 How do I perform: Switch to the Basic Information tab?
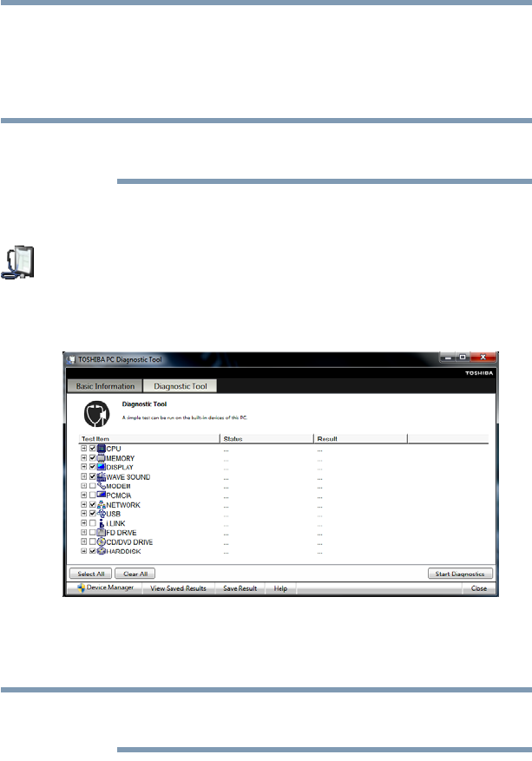(105, 386)
